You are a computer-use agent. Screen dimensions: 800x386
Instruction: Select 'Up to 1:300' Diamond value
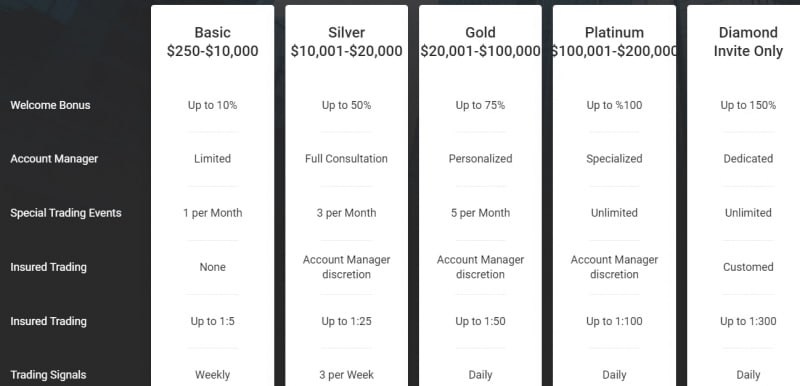[748, 321]
